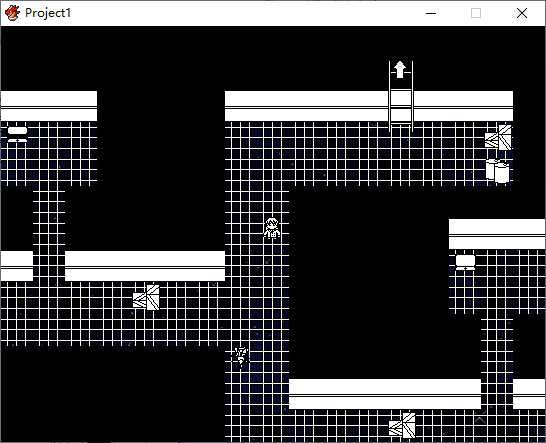The image size is (546, 443).
Task: Close the Project1 window
Action: tap(522, 13)
